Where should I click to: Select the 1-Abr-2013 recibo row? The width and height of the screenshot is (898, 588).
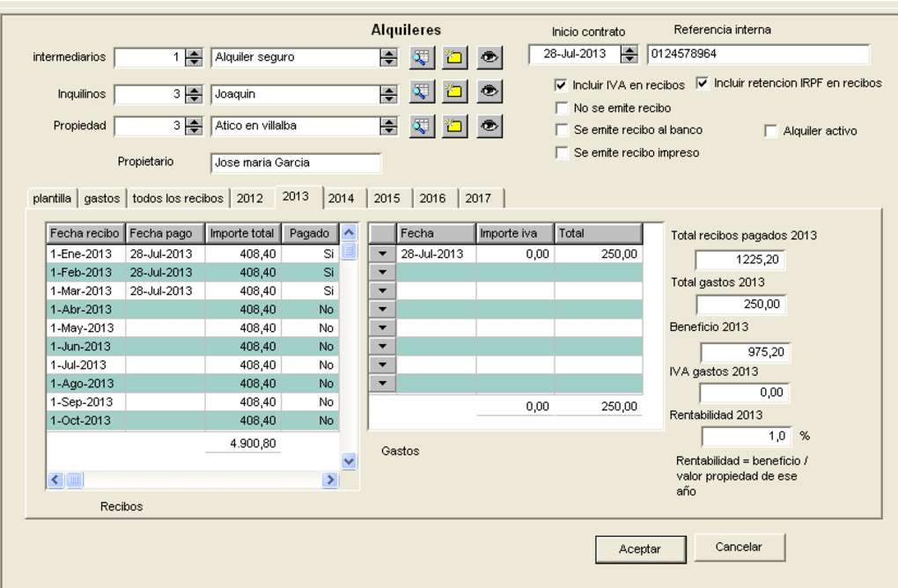(193, 309)
